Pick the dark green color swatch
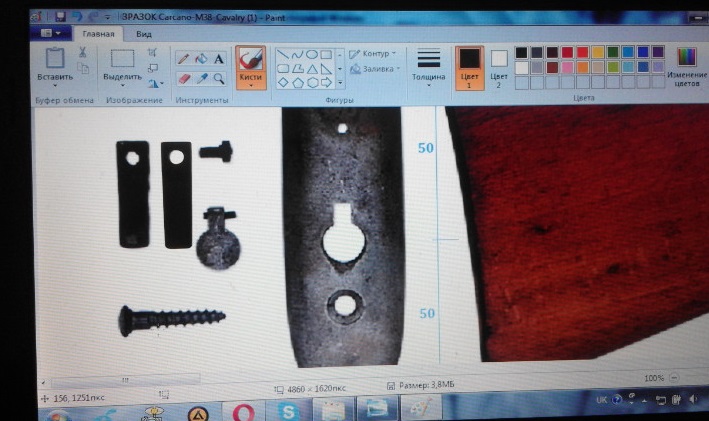This screenshot has width=709, height=421. coord(613,52)
